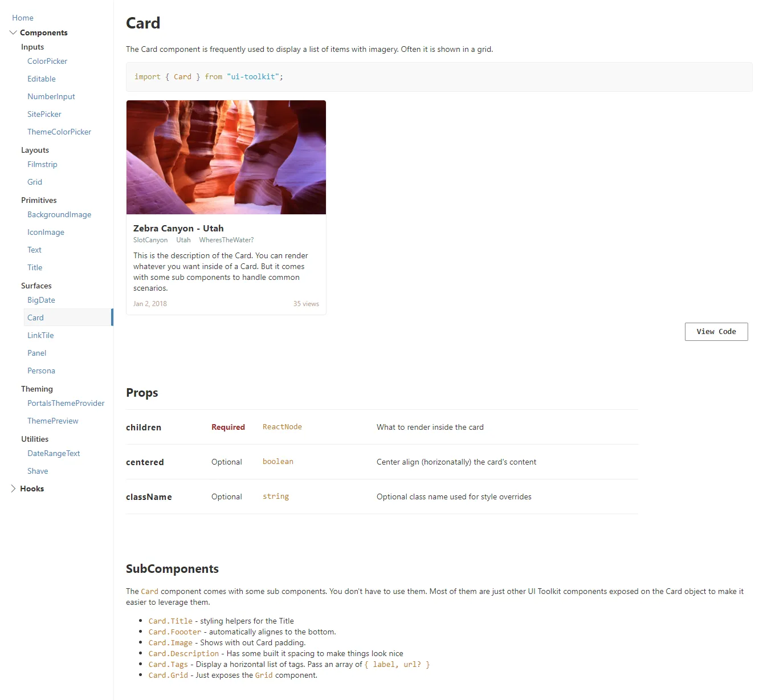
Task: Open the LinkTile page
Action: 40,335
